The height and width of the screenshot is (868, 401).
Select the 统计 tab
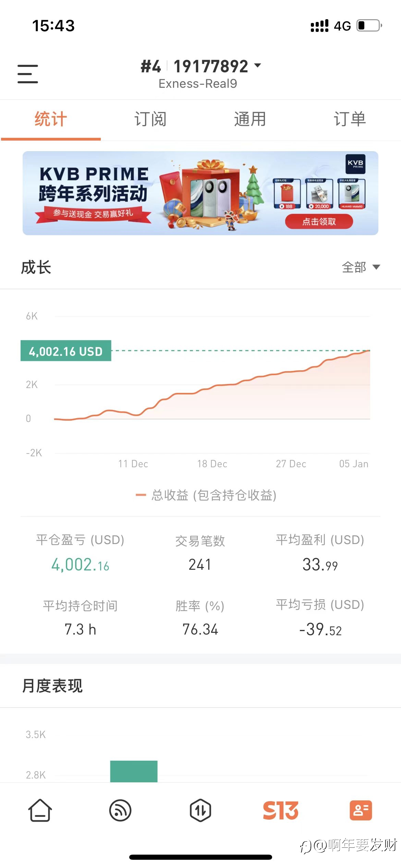pyautogui.click(x=51, y=119)
